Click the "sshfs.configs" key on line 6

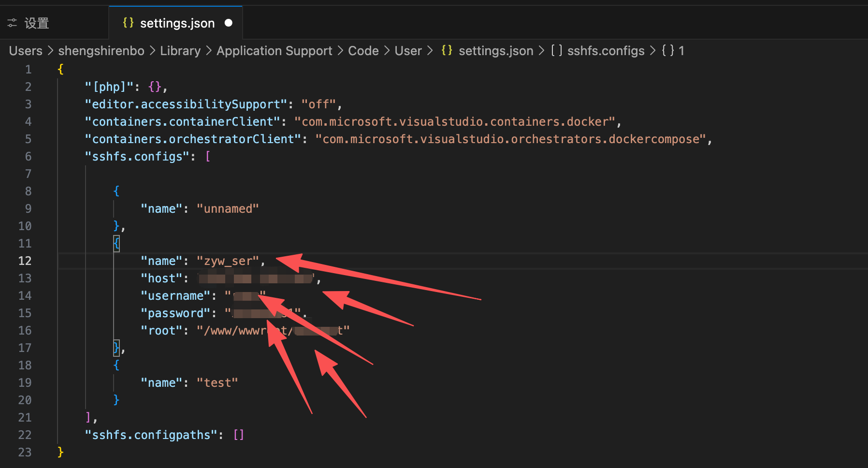[137, 157]
